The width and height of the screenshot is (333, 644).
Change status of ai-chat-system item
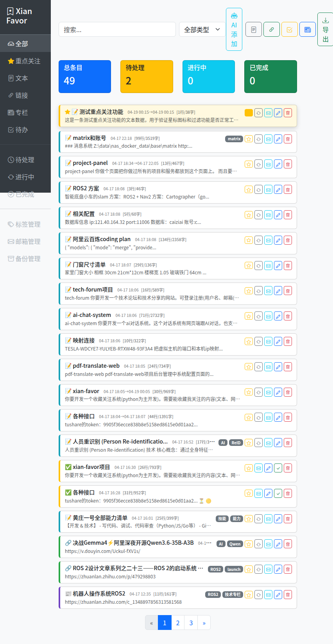[258, 316]
